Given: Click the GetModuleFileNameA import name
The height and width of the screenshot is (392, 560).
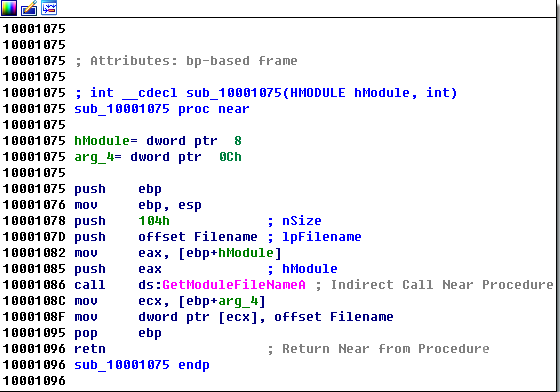Looking at the screenshot, I should (234, 285).
